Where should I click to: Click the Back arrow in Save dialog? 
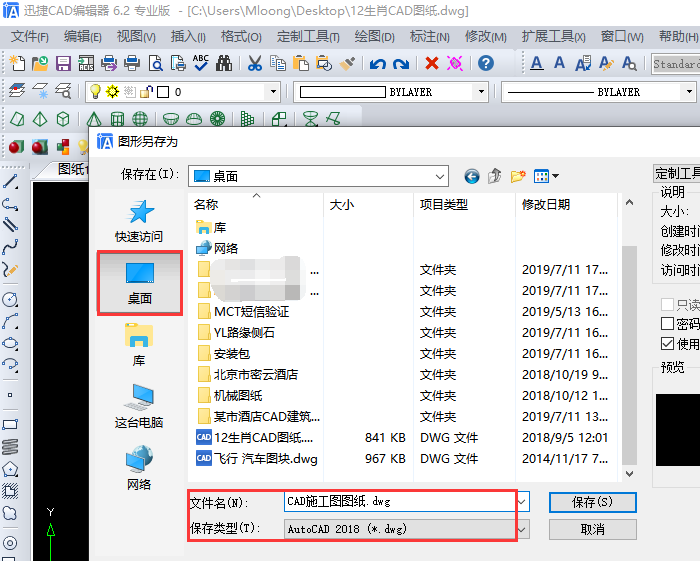(x=471, y=176)
